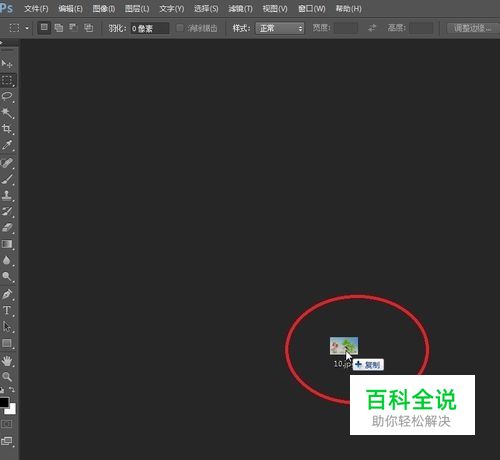Viewport: 500px width, 460px height.
Task: Select the Move tool
Action: (x=7, y=63)
